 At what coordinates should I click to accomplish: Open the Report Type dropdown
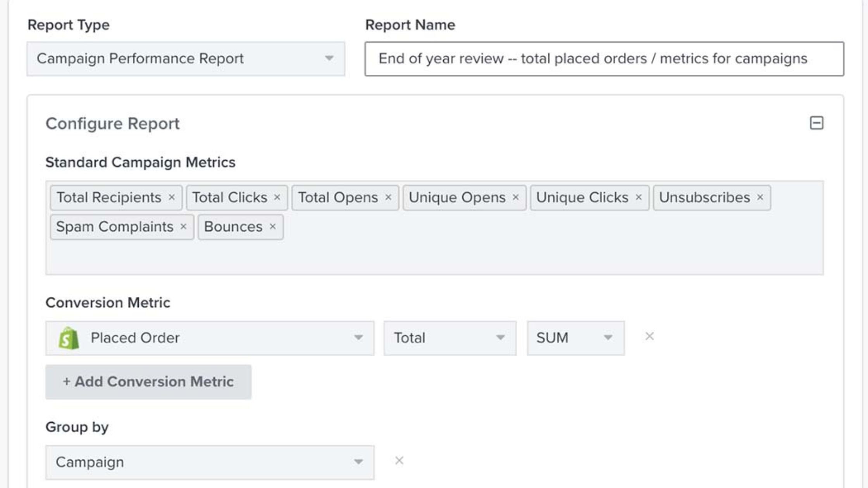(x=186, y=59)
